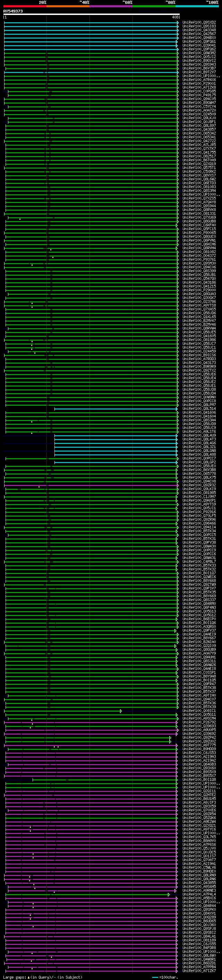Select hit label UniRef100_P29001
Viewport: 222px width, 980px height.
199,84
